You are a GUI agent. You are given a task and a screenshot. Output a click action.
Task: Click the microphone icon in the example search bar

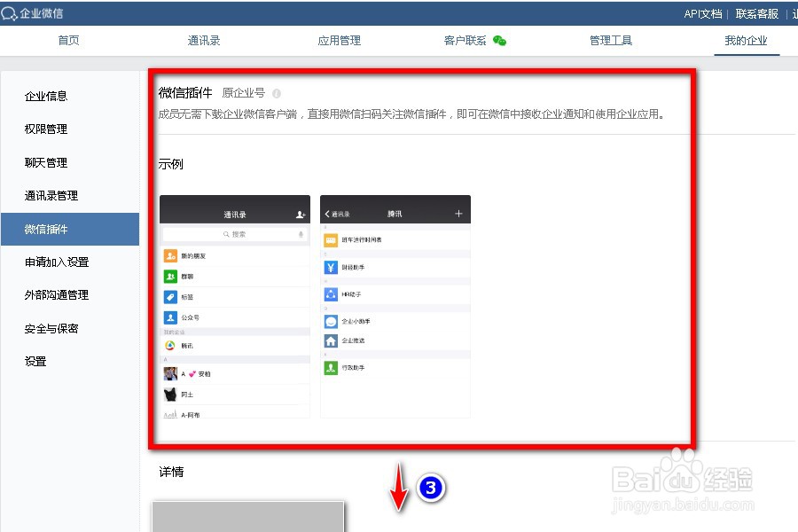301,234
